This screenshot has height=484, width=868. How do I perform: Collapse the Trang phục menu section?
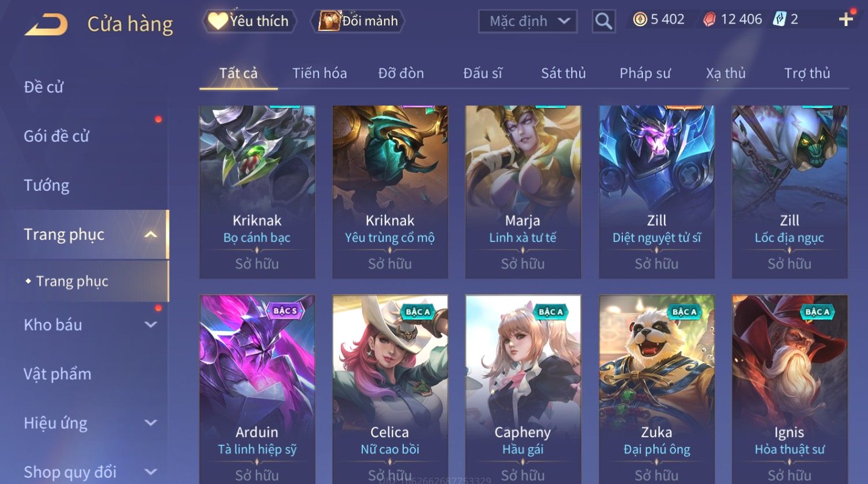pos(151,235)
